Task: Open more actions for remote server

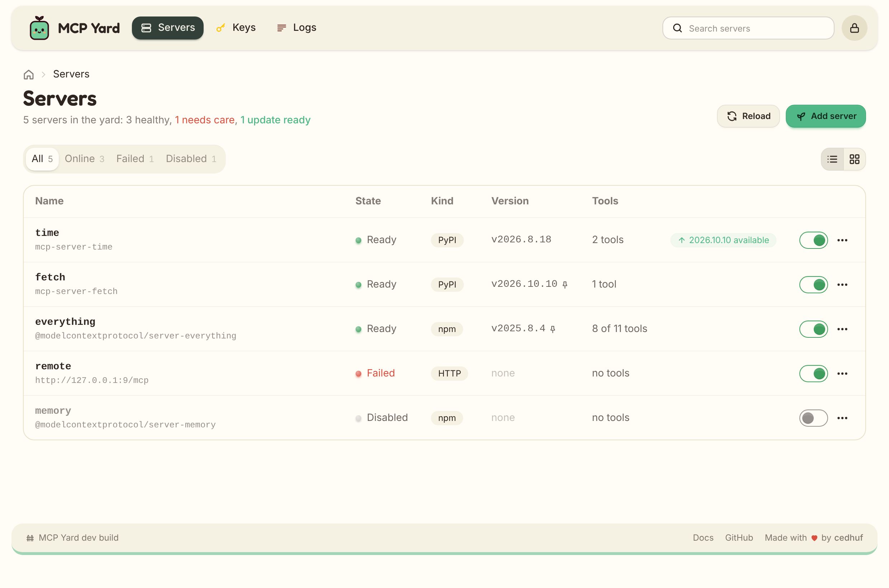Action: 842,374
